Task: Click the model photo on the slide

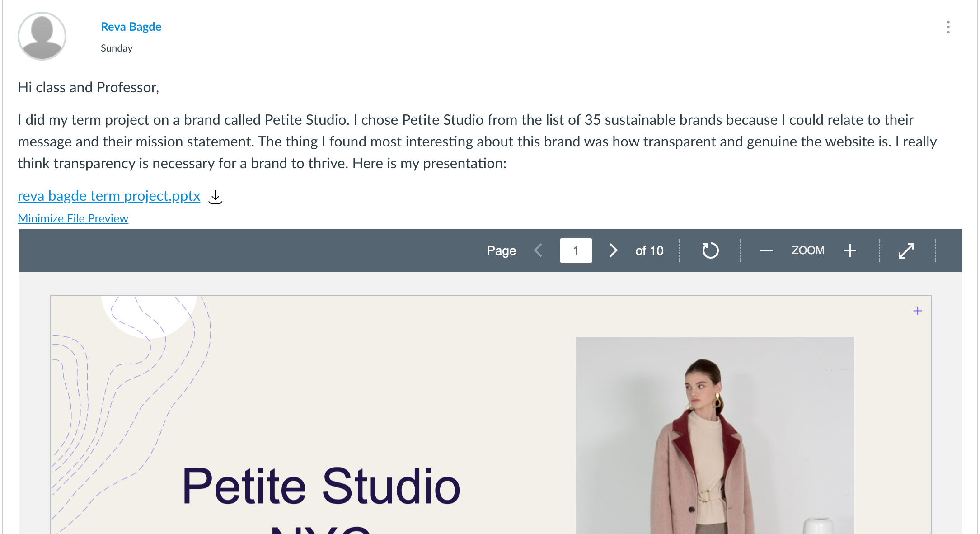Action: coord(714,435)
